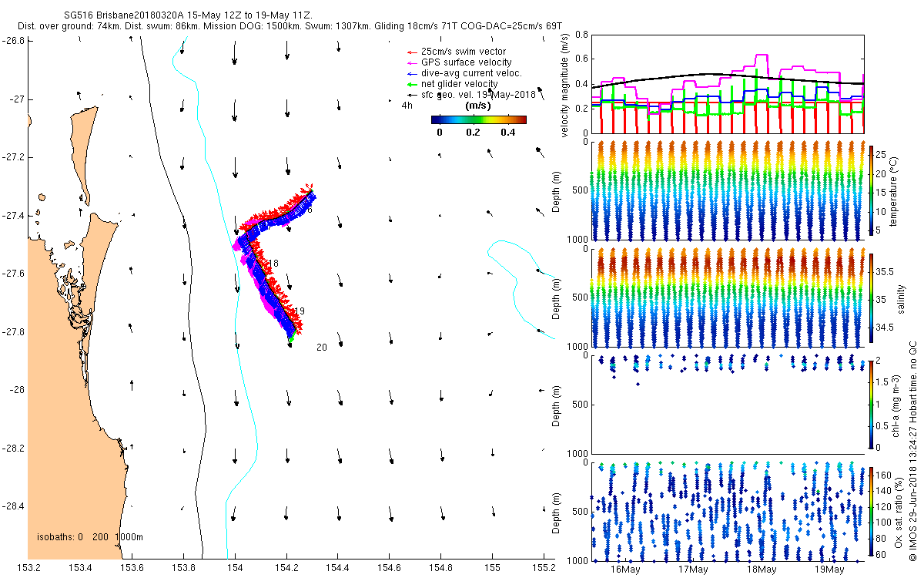Click the '(m/s)' label above velocity colorbar

click(478, 106)
